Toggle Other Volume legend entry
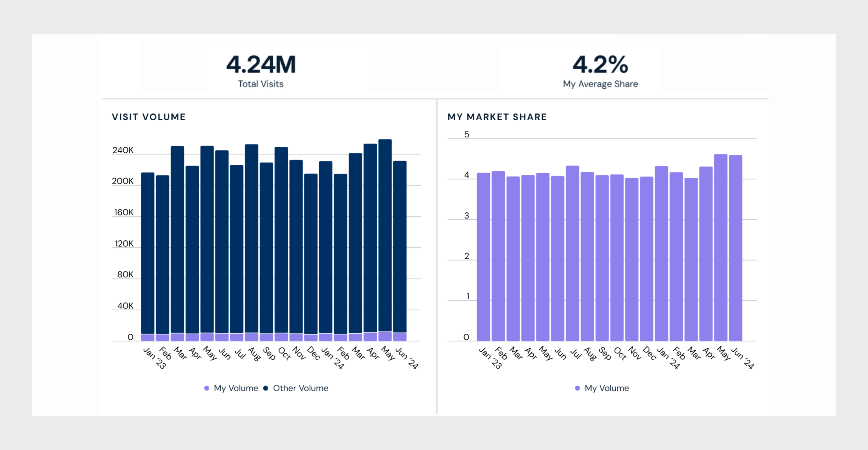Viewport: 868px width, 450px height. [296, 388]
